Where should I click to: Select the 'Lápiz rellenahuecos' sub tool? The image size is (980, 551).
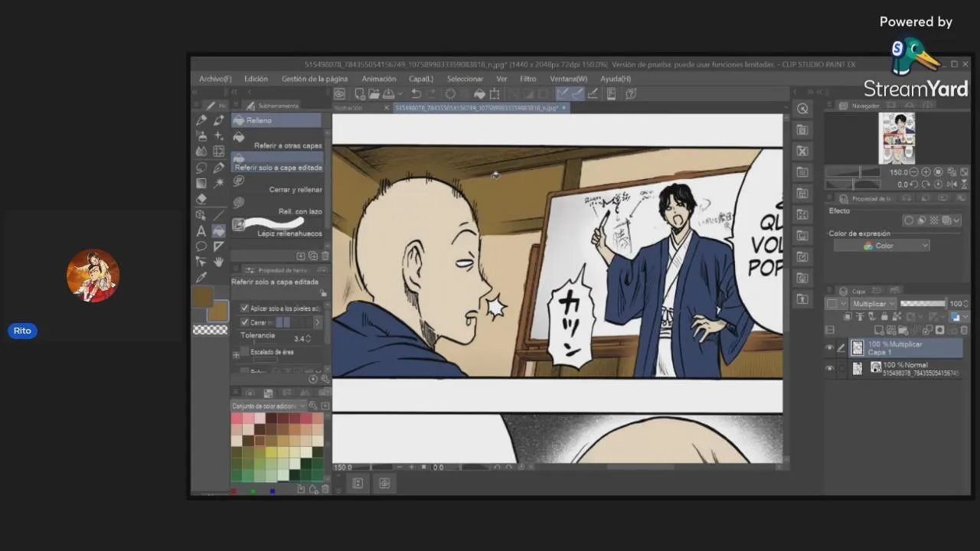coord(277,227)
